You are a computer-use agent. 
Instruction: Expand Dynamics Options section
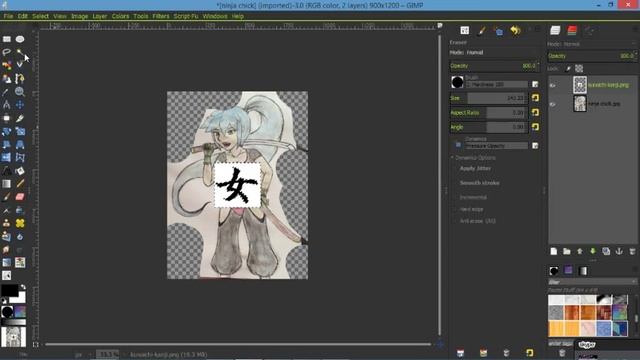(452, 158)
